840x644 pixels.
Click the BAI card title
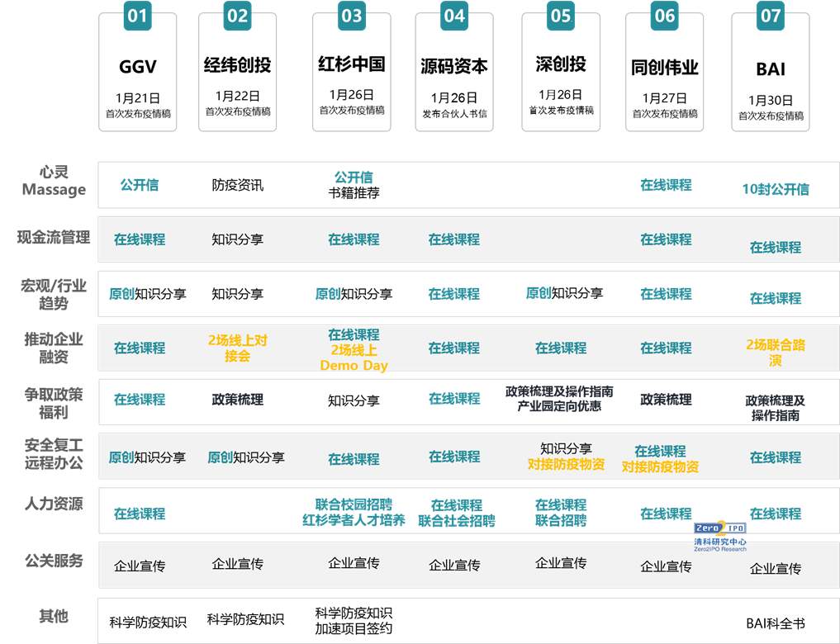[771, 69]
